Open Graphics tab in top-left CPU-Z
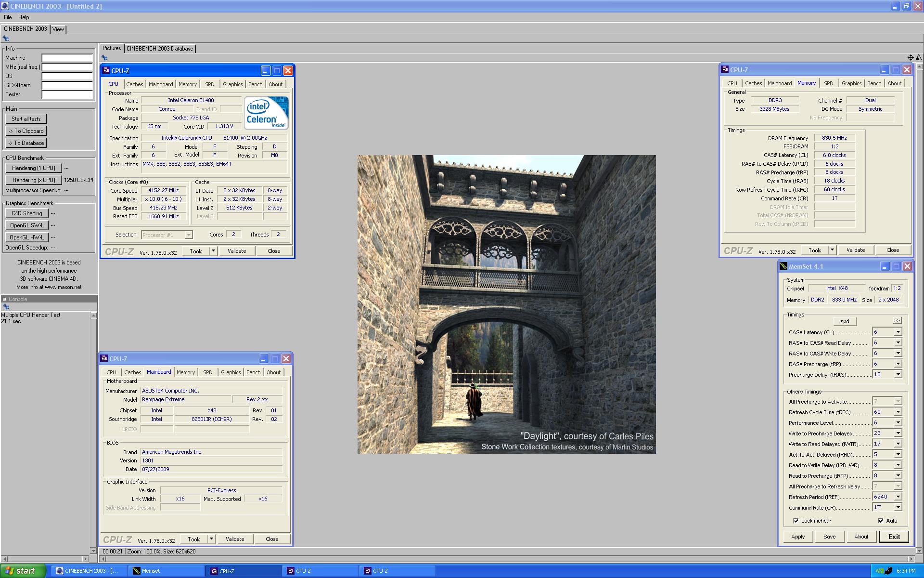 (233, 84)
